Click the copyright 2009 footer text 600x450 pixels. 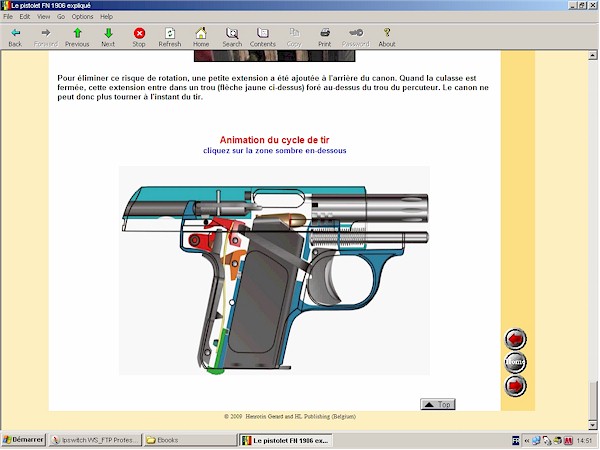point(290,416)
